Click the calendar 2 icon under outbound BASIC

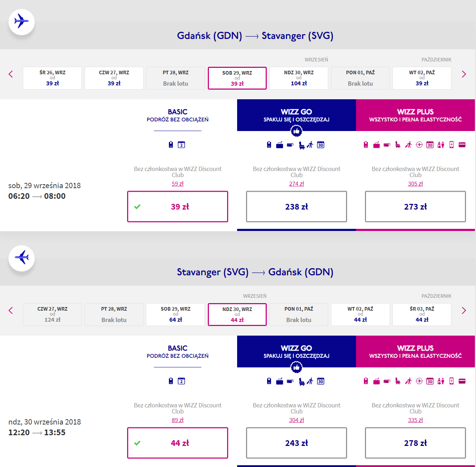tap(181, 145)
